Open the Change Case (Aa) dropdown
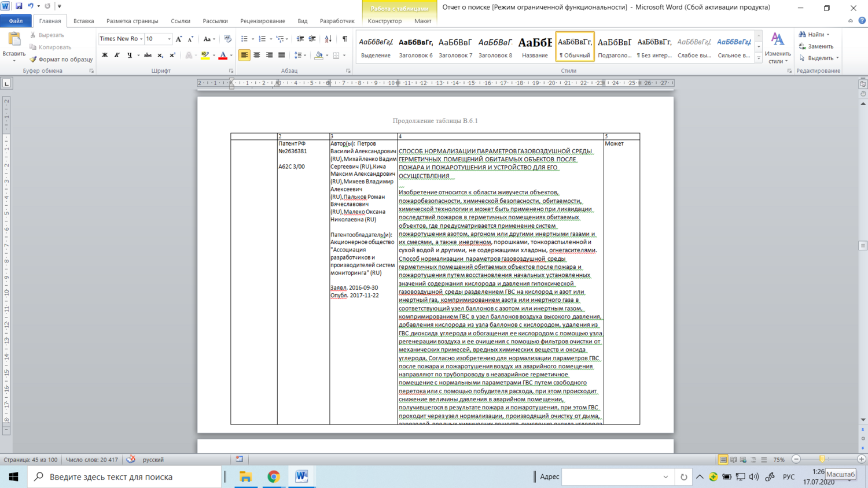The width and height of the screenshot is (868, 488). coord(208,39)
